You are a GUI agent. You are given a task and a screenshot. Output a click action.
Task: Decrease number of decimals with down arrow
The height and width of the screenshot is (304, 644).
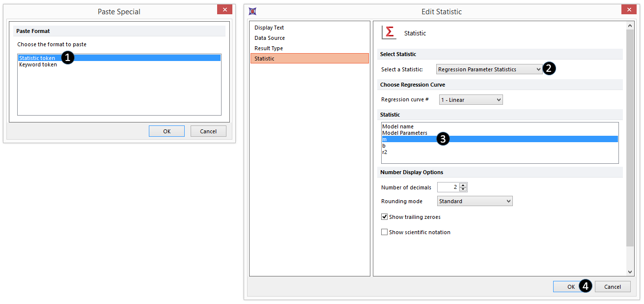463,189
